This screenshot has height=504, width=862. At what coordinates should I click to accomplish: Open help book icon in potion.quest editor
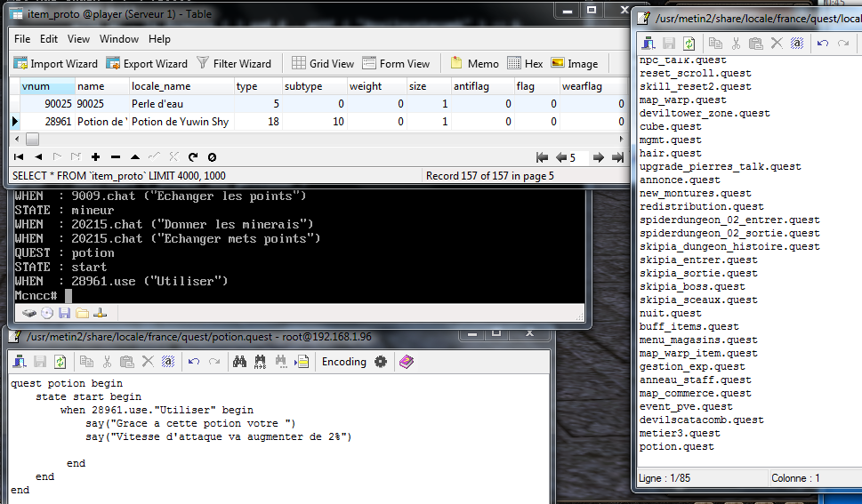coord(407,362)
